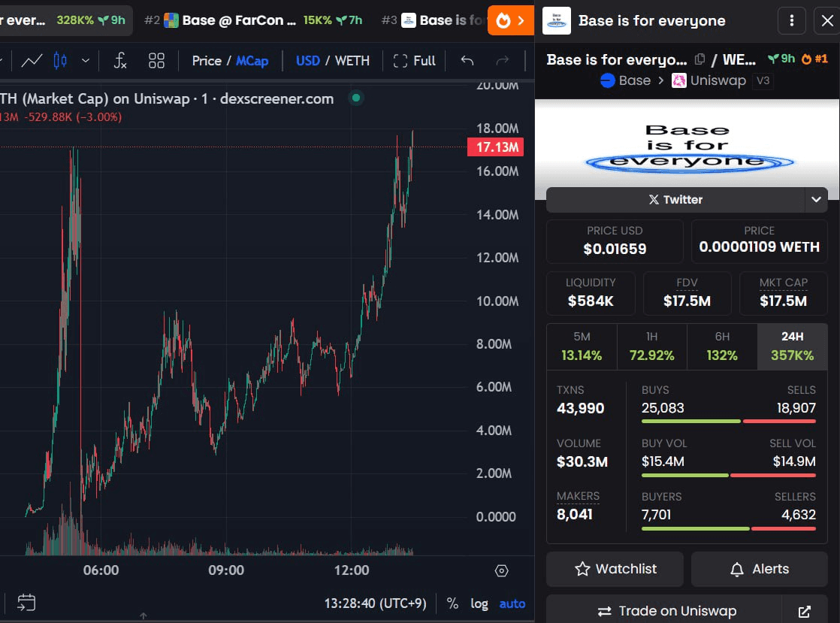Click the MKT CAP value $17.5M

tap(783, 301)
